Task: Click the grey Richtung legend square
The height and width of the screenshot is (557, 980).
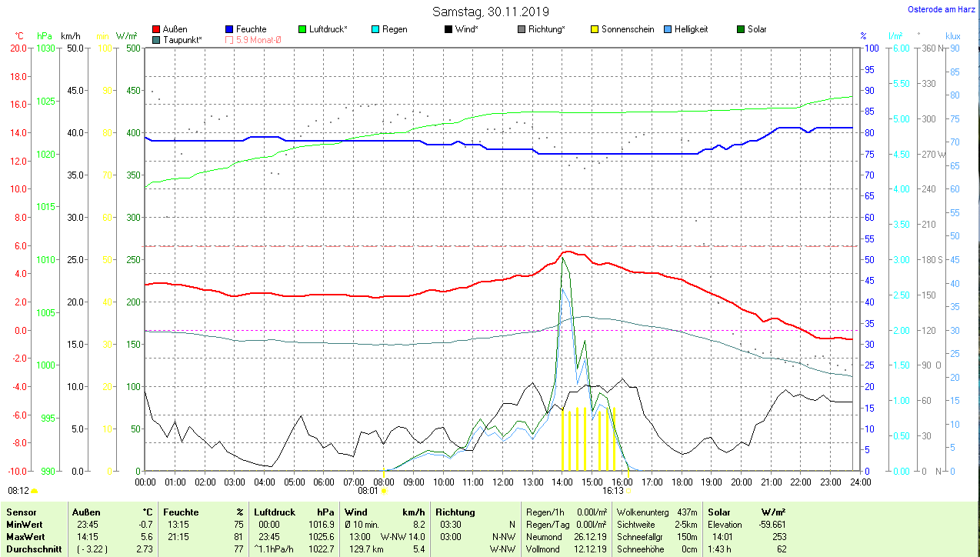Action: pos(522,29)
